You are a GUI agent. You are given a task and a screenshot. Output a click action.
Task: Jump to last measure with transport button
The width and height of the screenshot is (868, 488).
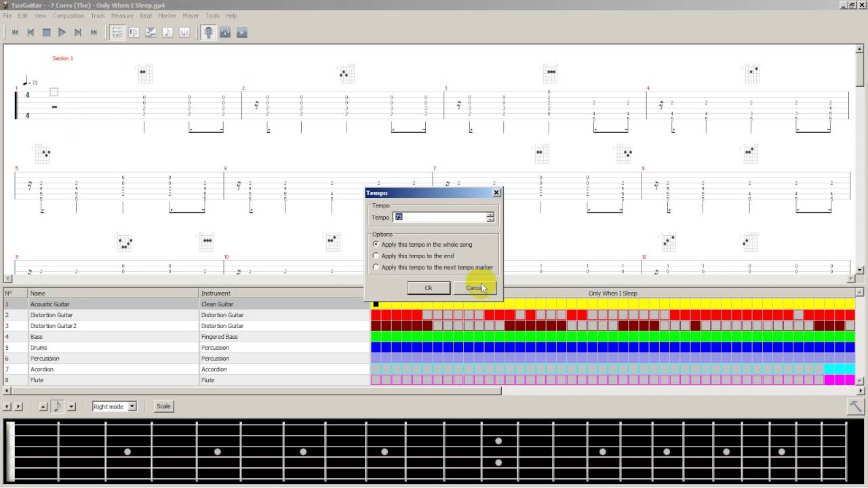point(94,33)
